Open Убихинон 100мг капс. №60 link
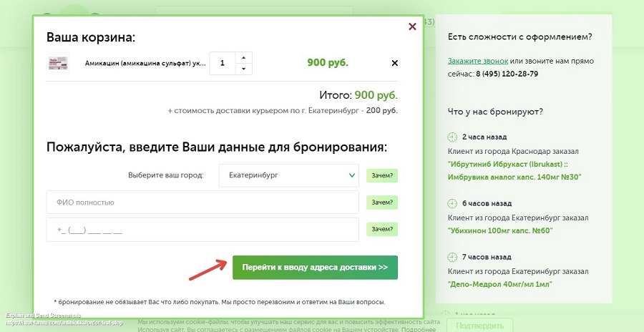644x332 pixels. pos(500,230)
